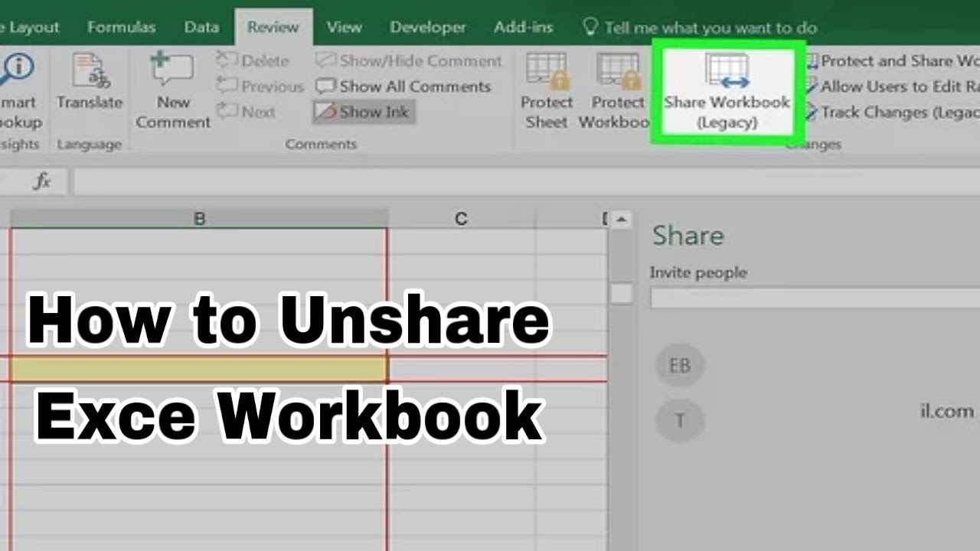The height and width of the screenshot is (551, 980).
Task: Select column C header
Action: coord(461,219)
